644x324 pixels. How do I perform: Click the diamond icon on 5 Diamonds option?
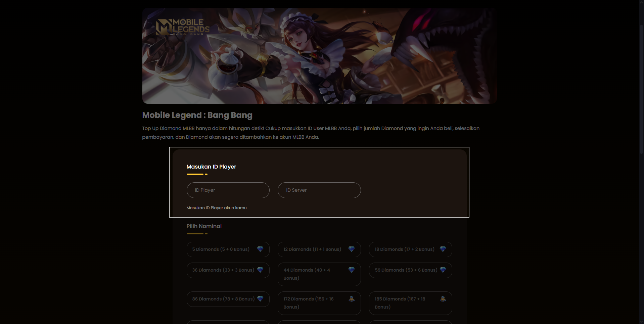(260, 249)
